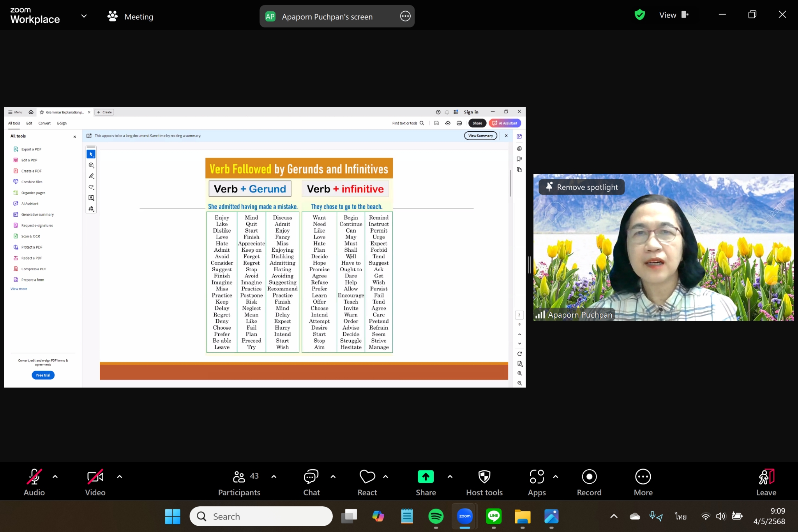
Task: Open Spotify from taskbar
Action: tap(436, 516)
